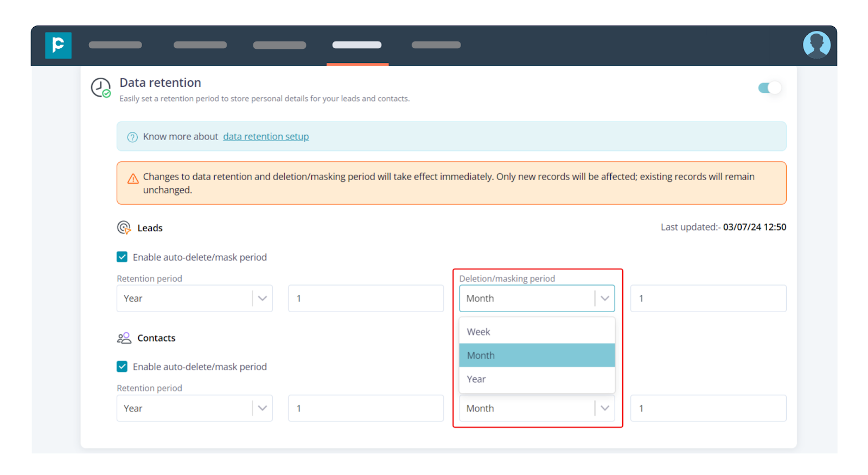The image size is (868, 475).
Task: Click Leads retention period number field
Action: pos(366,299)
